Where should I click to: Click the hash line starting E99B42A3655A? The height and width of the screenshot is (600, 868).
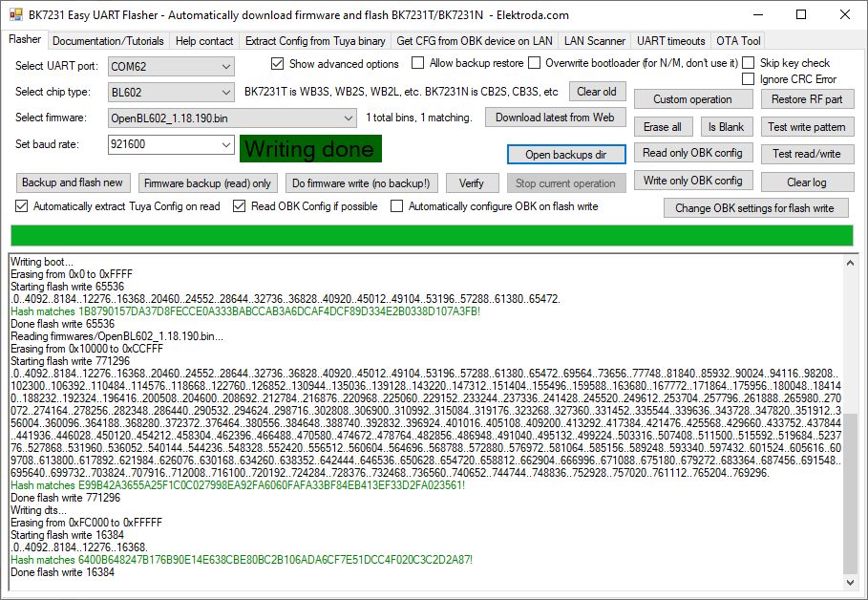tap(238, 485)
